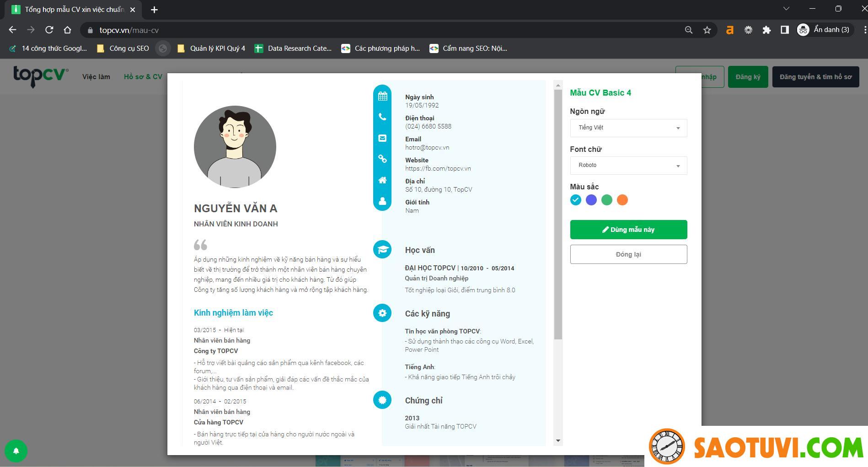Open a new browser tab

(154, 10)
